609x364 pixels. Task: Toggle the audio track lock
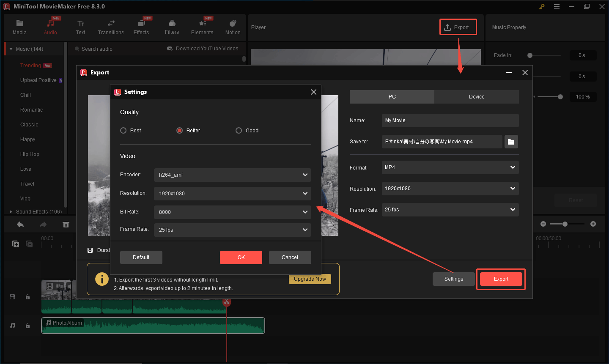tap(27, 326)
